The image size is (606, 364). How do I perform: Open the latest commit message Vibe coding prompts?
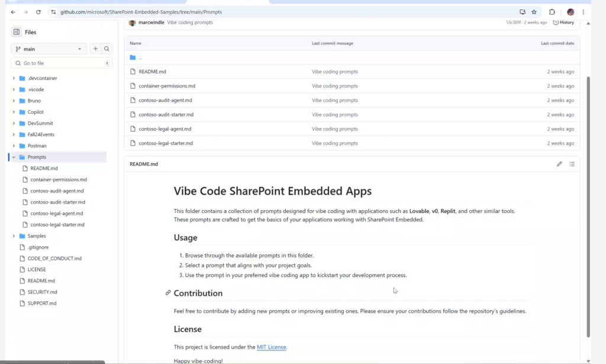click(x=190, y=22)
